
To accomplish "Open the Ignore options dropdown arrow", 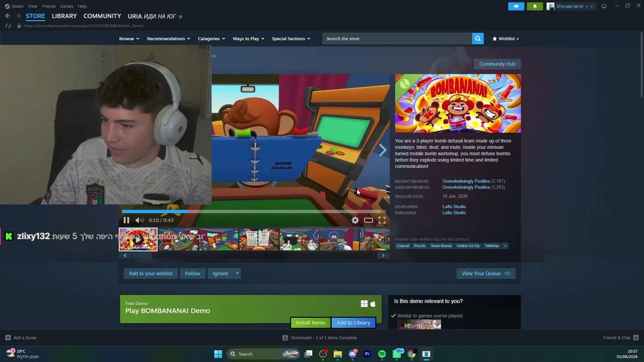I will 237,274.
